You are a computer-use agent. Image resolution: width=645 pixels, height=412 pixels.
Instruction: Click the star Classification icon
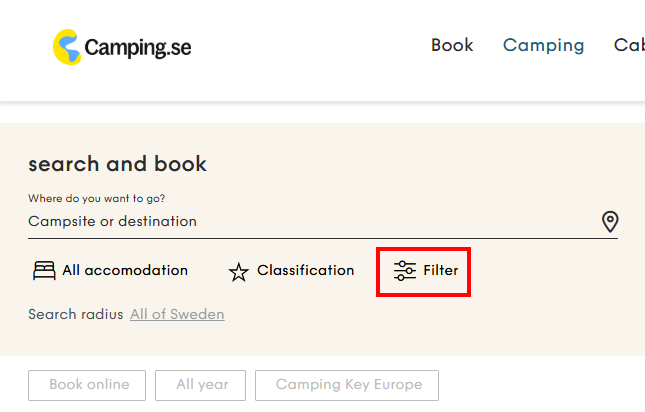[238, 272]
